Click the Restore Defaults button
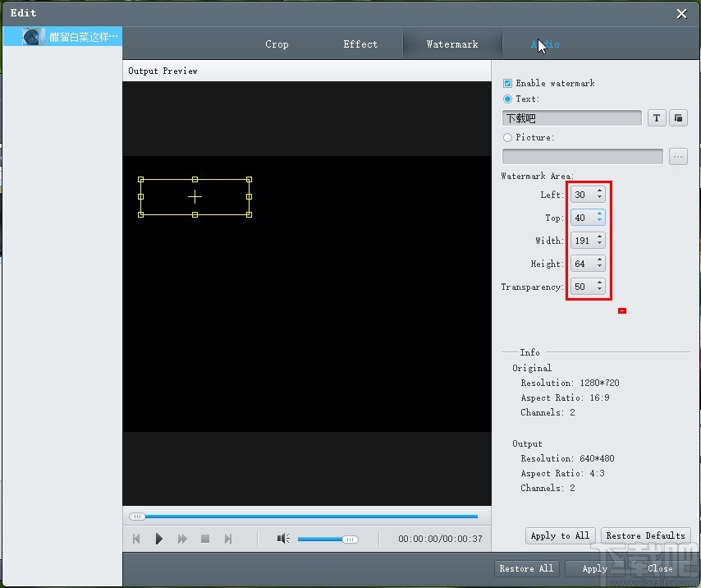701x588 pixels. 645,535
